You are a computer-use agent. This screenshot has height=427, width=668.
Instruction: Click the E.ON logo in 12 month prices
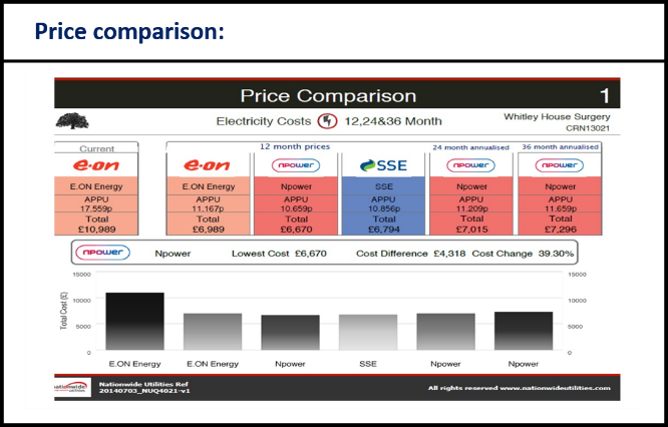click(207, 165)
